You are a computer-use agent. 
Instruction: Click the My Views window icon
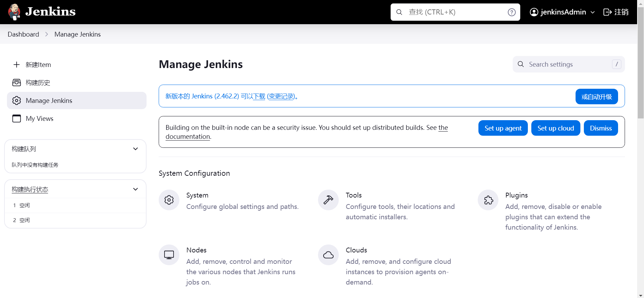[17, 118]
